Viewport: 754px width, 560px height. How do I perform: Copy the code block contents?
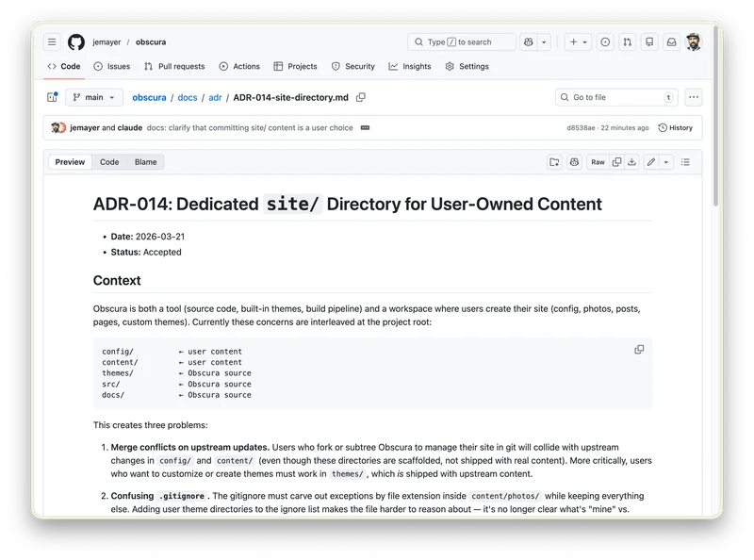pyautogui.click(x=639, y=350)
